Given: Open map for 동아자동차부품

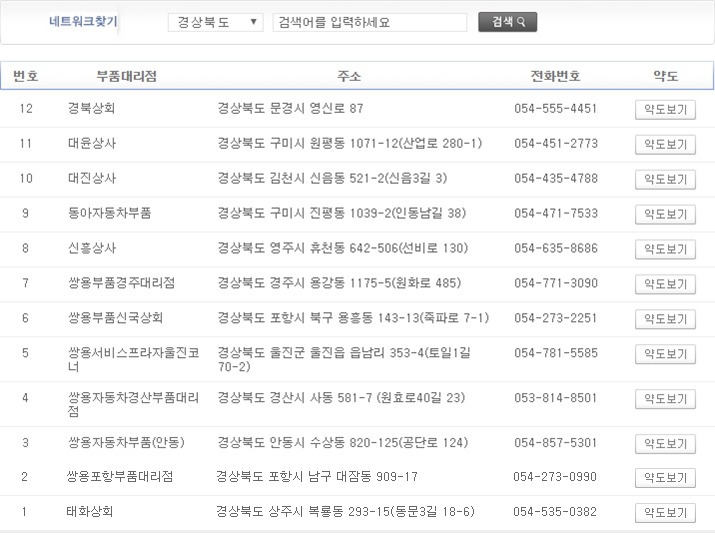Looking at the screenshot, I should click(665, 214).
